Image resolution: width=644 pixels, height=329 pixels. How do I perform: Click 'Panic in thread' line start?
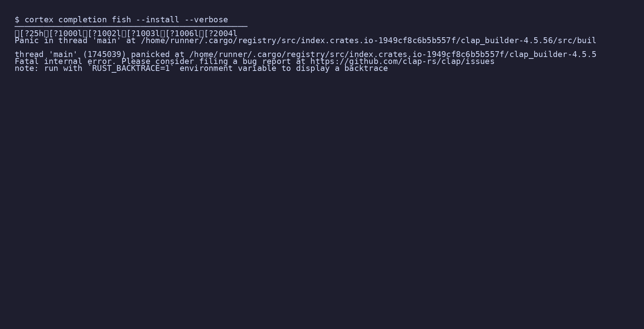[51, 41]
